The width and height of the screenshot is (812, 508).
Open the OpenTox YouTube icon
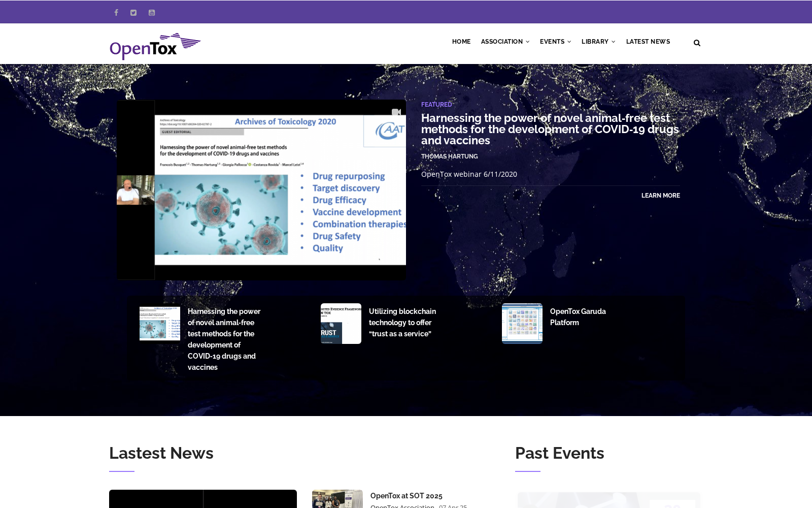click(152, 13)
